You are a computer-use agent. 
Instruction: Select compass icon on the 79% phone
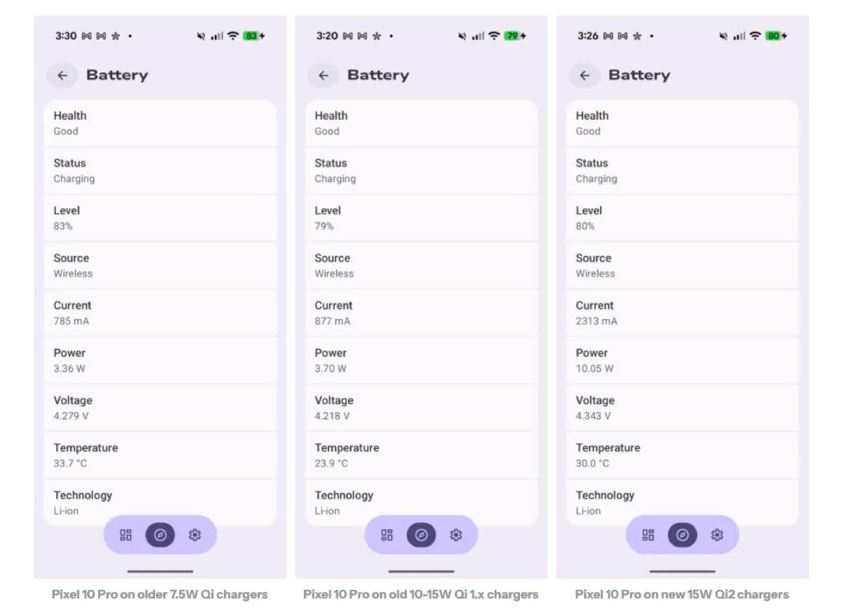[421, 535]
